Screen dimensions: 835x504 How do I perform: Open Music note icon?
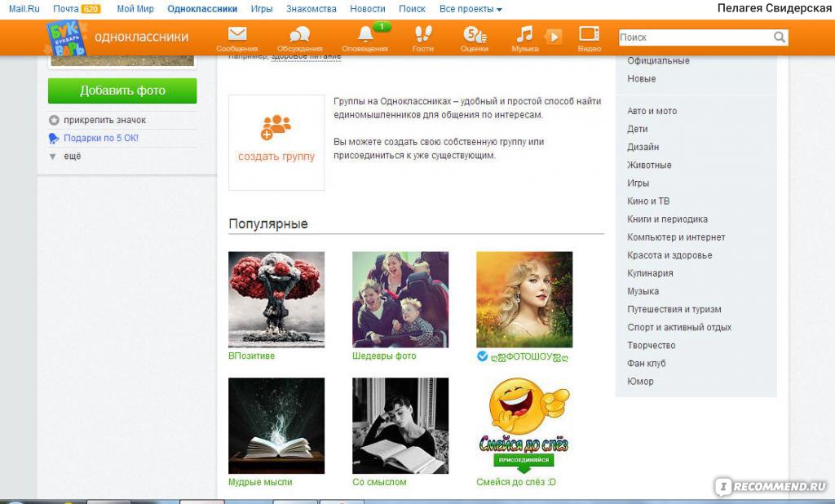(524, 34)
